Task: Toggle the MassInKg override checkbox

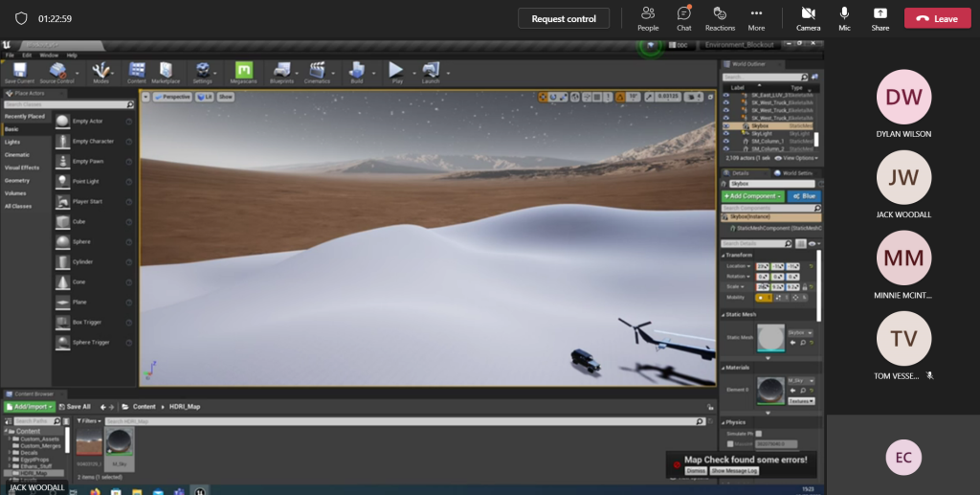Action: pos(730,443)
